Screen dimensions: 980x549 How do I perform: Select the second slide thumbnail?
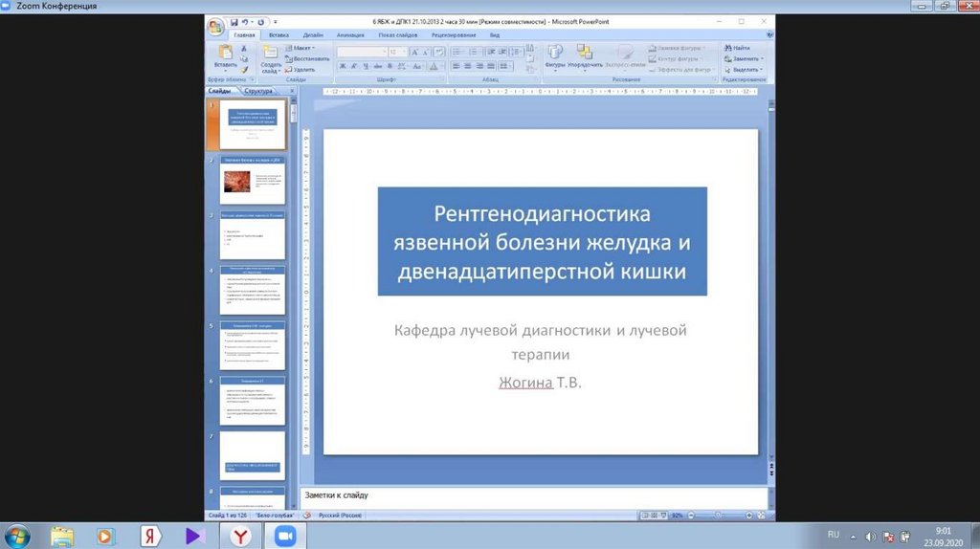(x=253, y=180)
